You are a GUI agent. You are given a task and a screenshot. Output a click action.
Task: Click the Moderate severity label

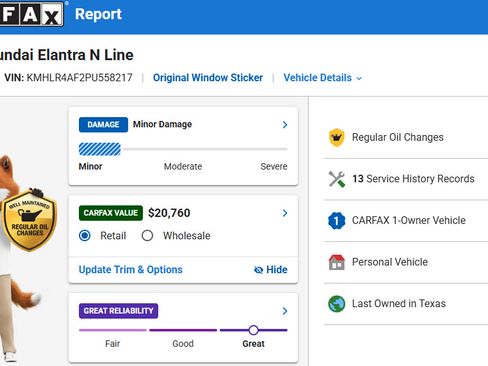[x=183, y=166]
